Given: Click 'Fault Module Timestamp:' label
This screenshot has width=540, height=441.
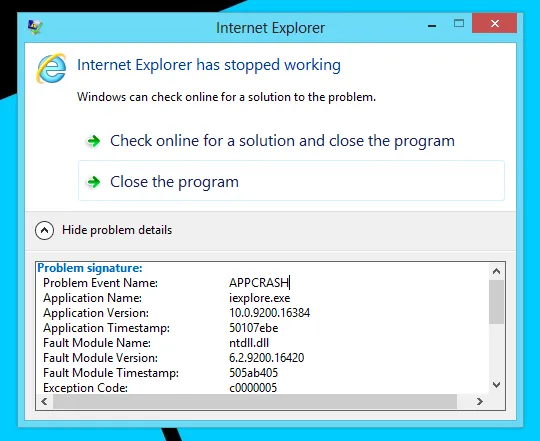Looking at the screenshot, I should click(x=111, y=373).
